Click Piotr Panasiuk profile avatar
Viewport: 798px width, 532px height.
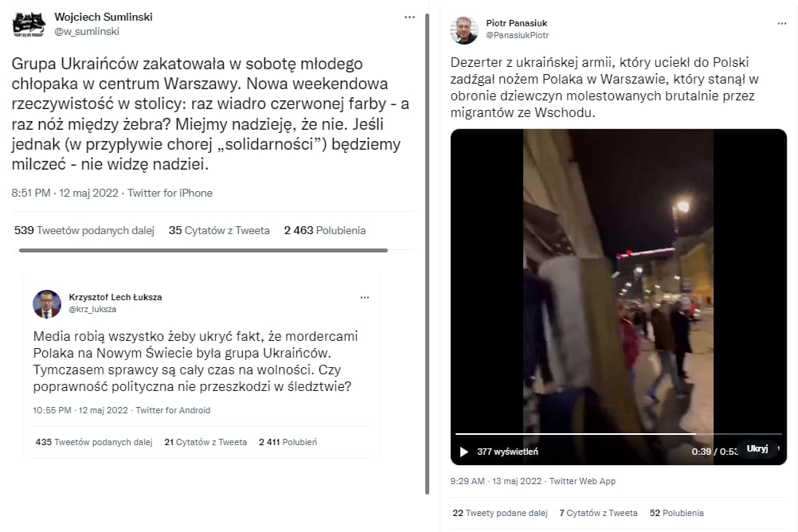tap(464, 29)
